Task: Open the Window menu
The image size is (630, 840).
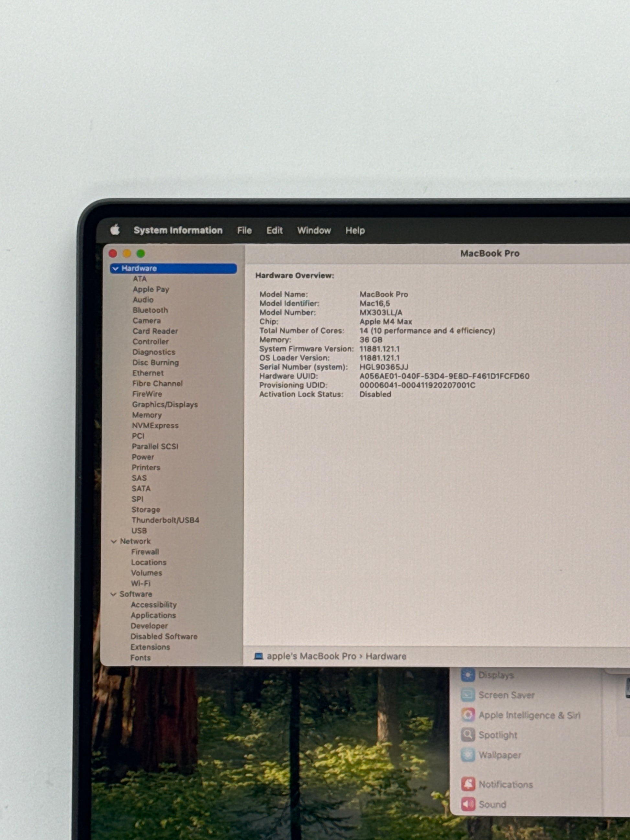Action: [x=314, y=230]
